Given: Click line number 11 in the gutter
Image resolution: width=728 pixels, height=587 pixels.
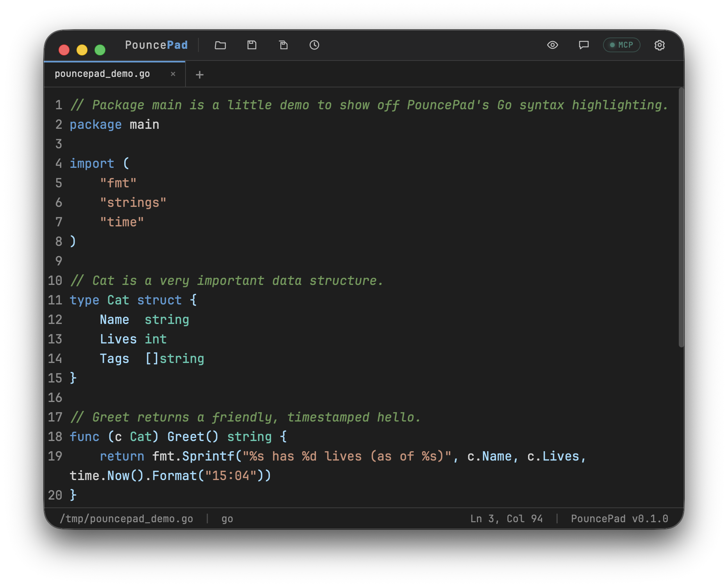Looking at the screenshot, I should tap(55, 300).
